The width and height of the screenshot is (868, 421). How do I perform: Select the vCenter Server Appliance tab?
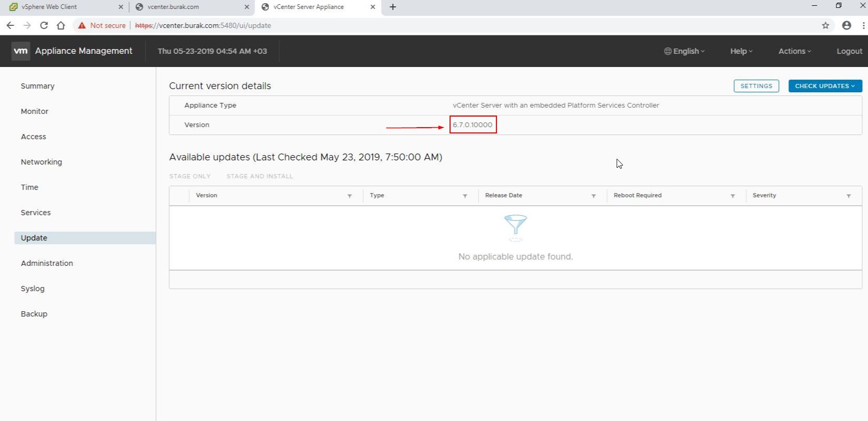pos(318,7)
